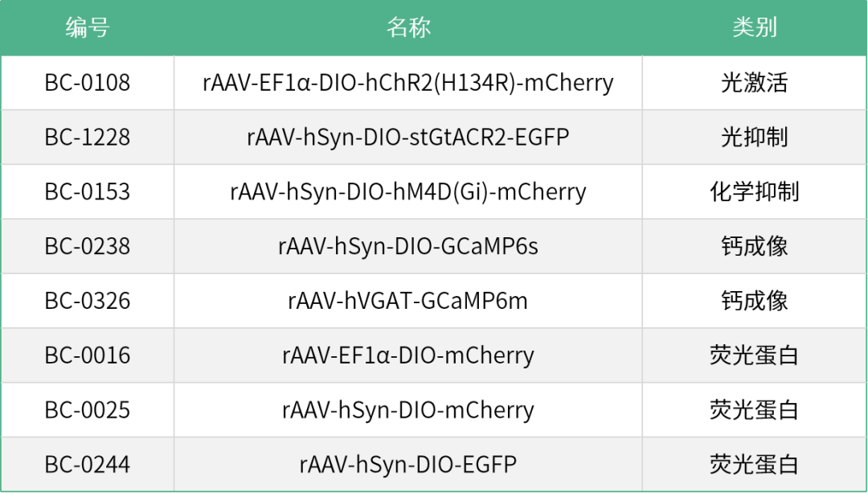Select rAAV-hSyn-DIO-hM4D(Gi)-mCherry in the name column
The height and width of the screenshot is (493, 868).
tap(408, 192)
